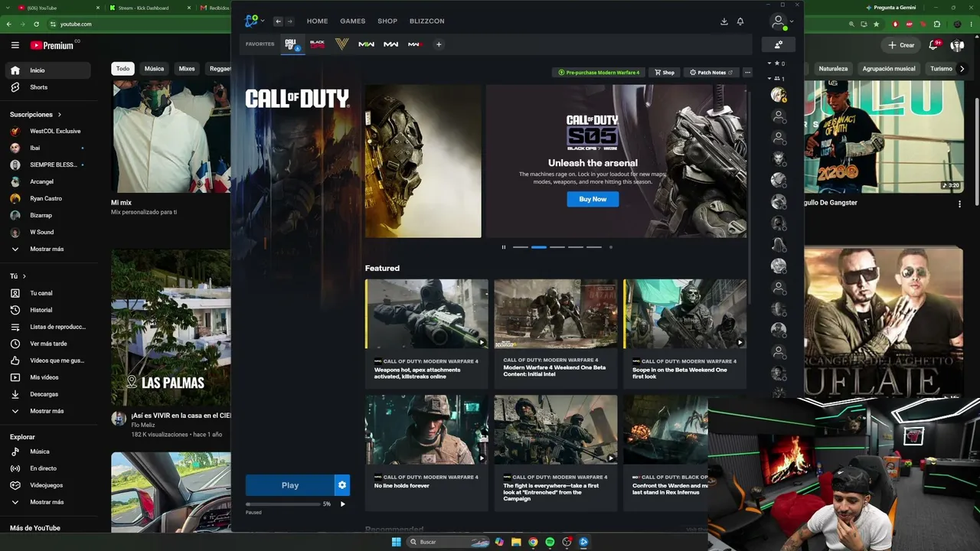Open En directo under Explorar
This screenshot has height=551, width=980.
coord(47,468)
